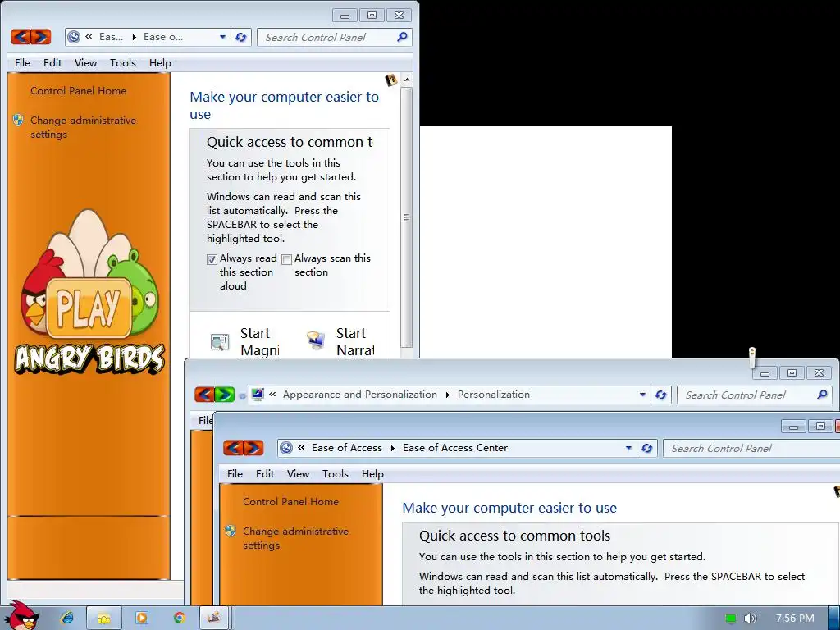Click the green Forward arrow in Personalization window
The image size is (840, 630).
point(225,395)
